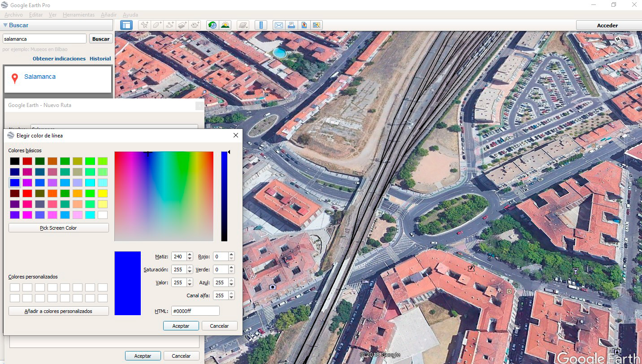Click the add image overlay icon
Screen dimensions: 642x364
(182, 25)
